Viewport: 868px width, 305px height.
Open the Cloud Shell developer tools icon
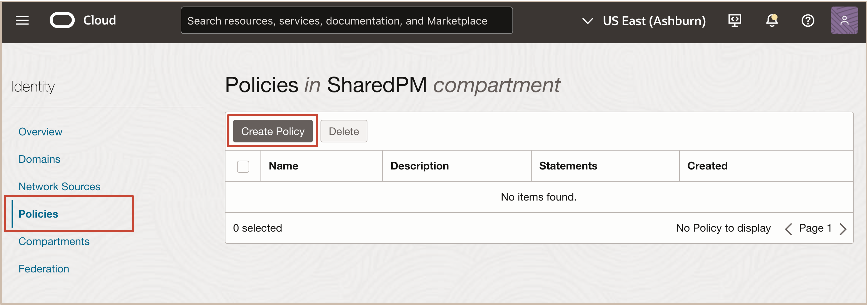pyautogui.click(x=735, y=21)
